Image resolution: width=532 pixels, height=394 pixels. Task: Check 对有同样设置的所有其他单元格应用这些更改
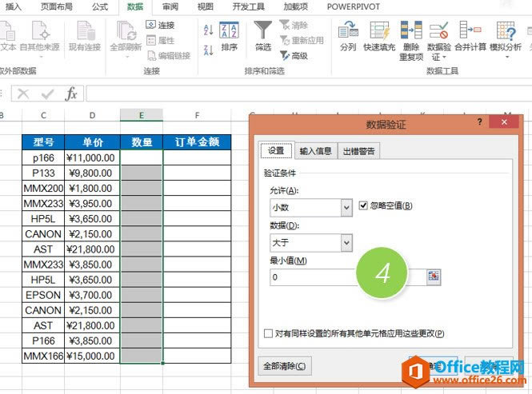click(268, 333)
